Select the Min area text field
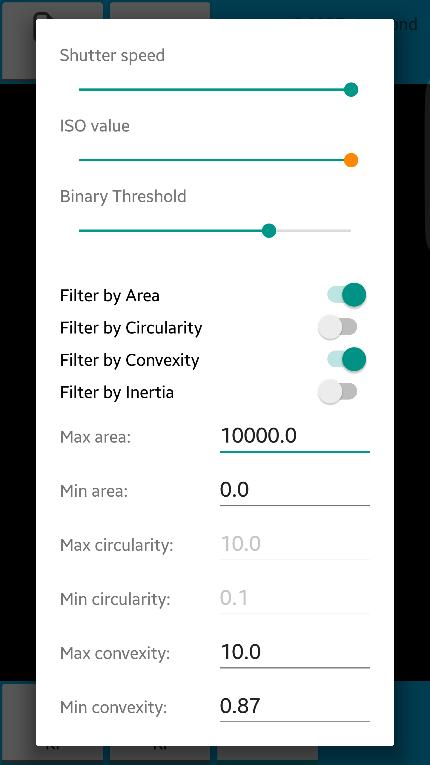 pyautogui.click(x=295, y=490)
